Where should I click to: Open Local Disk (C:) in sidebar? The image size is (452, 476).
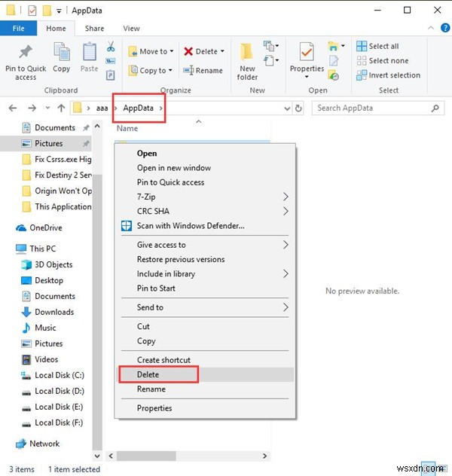point(53,375)
